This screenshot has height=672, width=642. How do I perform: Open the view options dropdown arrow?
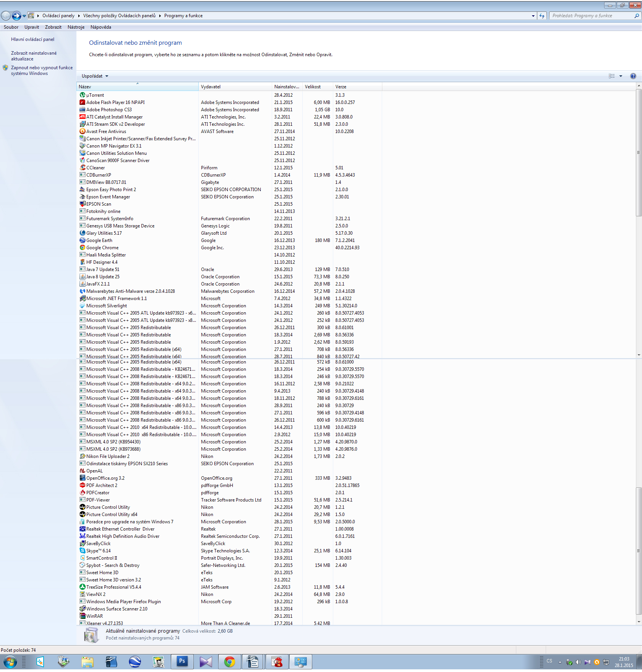pos(621,76)
